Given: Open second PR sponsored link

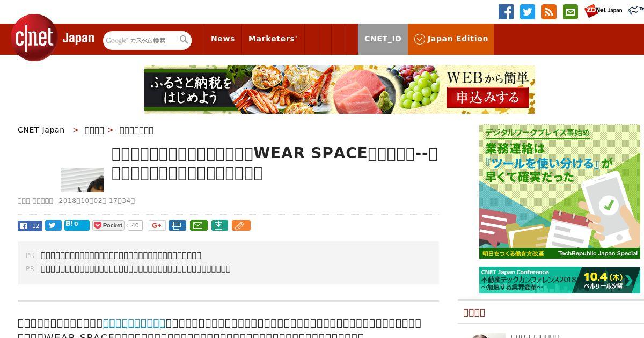Looking at the screenshot, I should [x=135, y=268].
